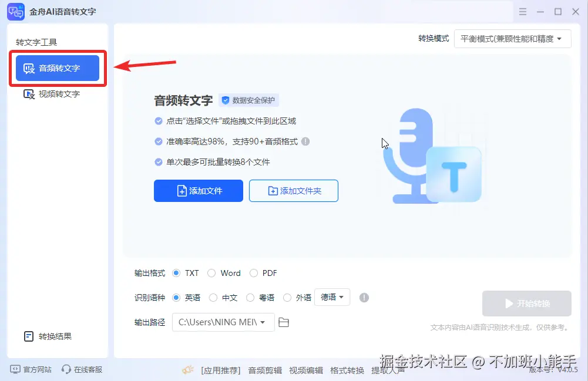Select PDF output format
Image resolution: width=588 pixels, height=381 pixels.
point(254,273)
